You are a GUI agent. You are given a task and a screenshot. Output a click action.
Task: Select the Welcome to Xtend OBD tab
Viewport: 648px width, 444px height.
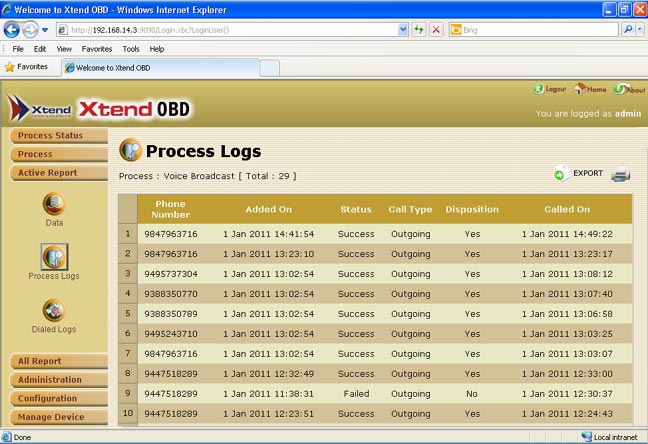point(160,68)
